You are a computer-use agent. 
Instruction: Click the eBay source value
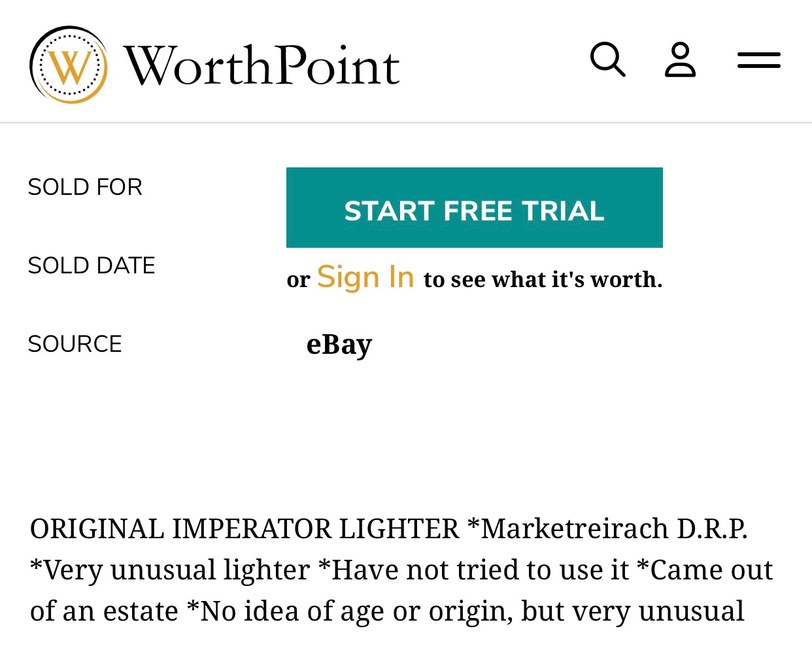pos(339,345)
